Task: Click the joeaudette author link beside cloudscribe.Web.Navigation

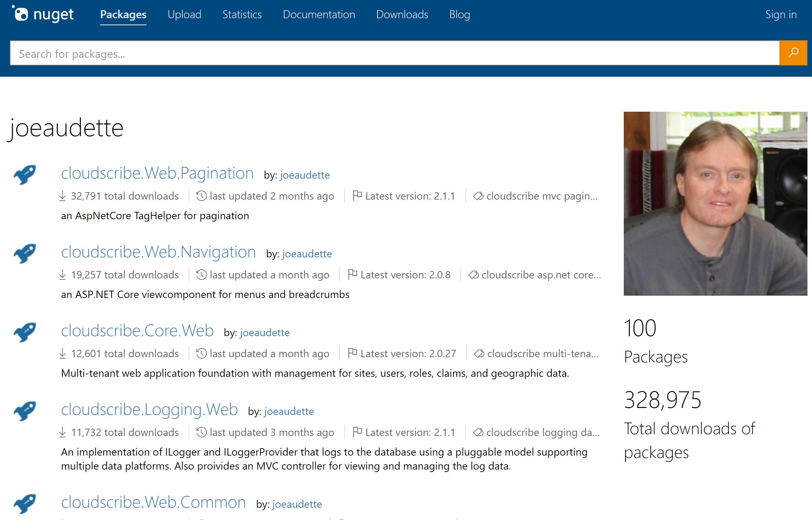Action: [307, 254]
